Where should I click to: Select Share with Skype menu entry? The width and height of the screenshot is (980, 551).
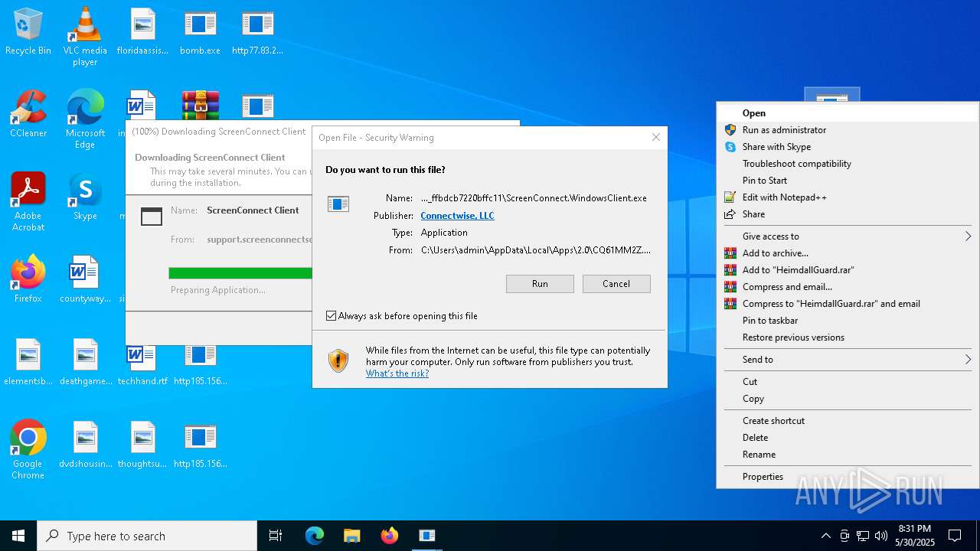848,147
